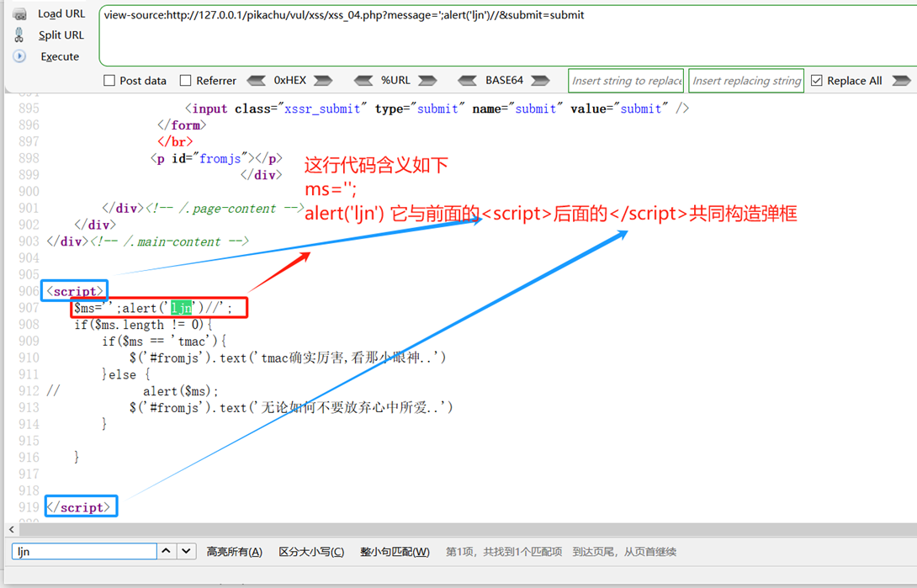Click the /.page-content comment text

click(226, 209)
